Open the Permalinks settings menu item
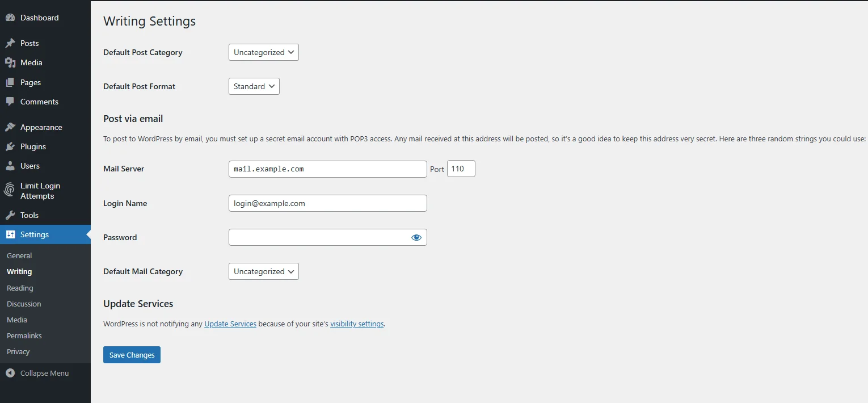The width and height of the screenshot is (868, 403). tap(24, 335)
